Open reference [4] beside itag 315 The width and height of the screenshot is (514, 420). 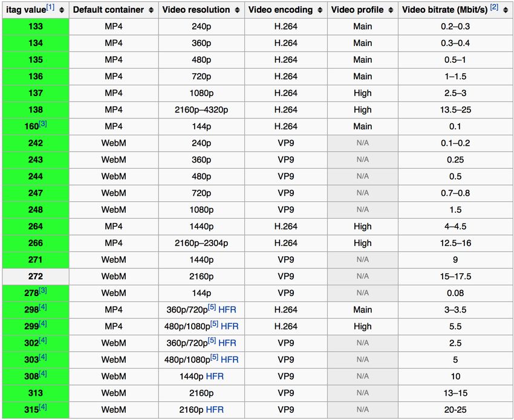[43, 407]
